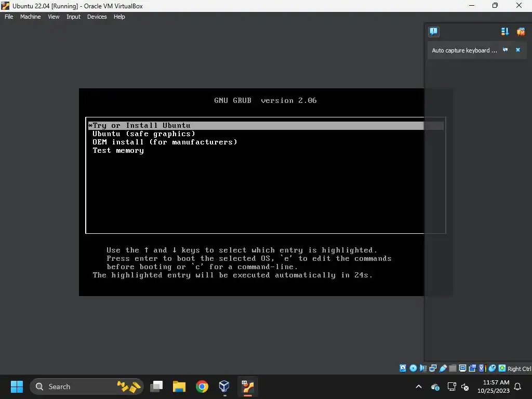Launch Google Chrome from the taskbar
Screen dimensions: 532x399
click(202, 387)
